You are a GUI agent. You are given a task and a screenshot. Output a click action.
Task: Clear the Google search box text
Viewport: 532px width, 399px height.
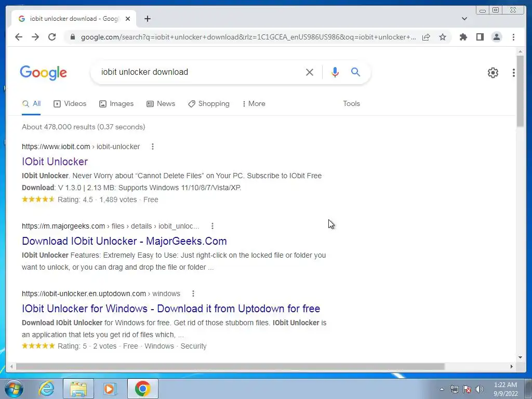tap(310, 72)
